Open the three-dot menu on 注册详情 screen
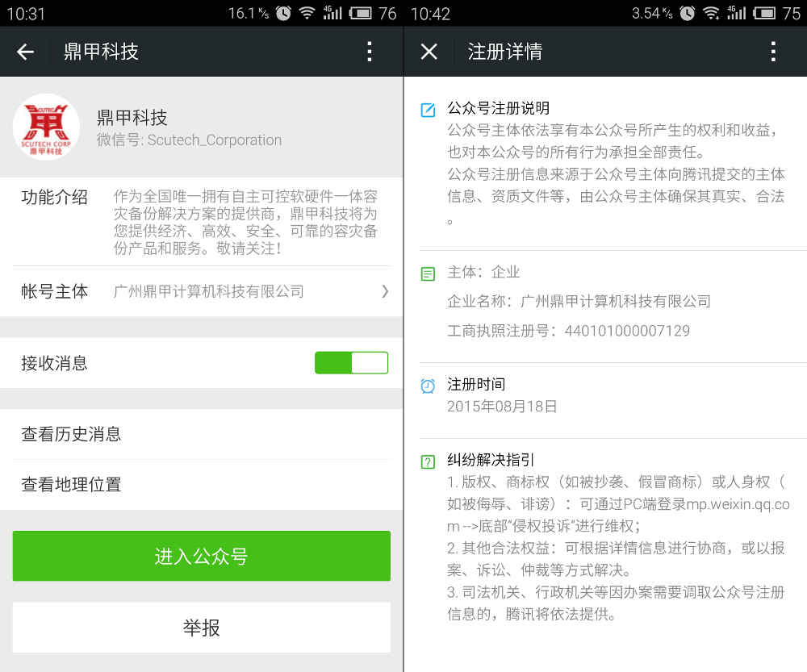Viewport: 807px width, 672px height. pos(773,52)
